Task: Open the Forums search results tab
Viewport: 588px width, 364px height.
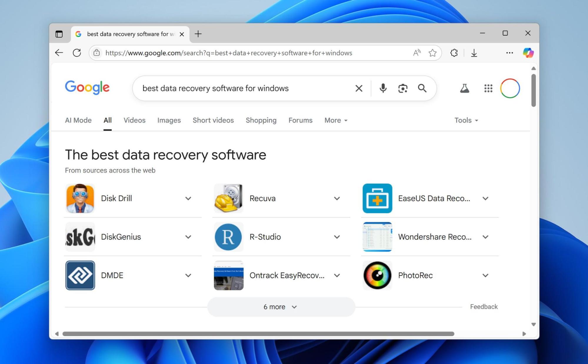Action: (x=300, y=120)
